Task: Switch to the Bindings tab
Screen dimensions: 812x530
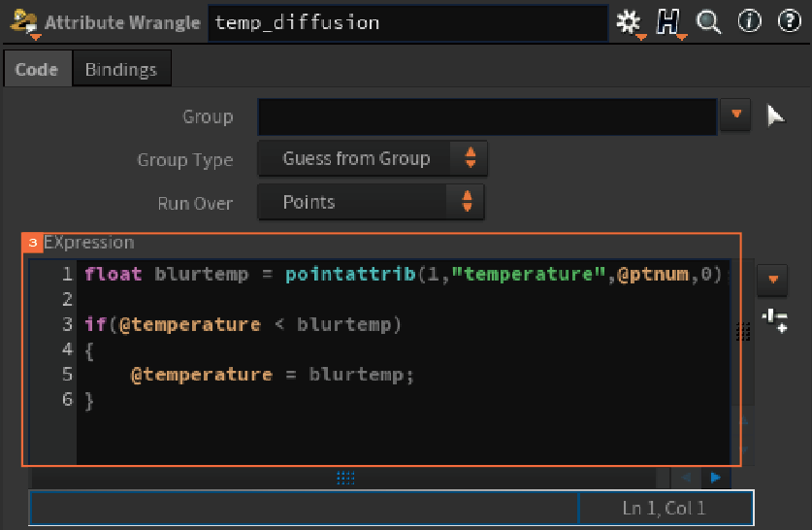Action: [x=121, y=69]
